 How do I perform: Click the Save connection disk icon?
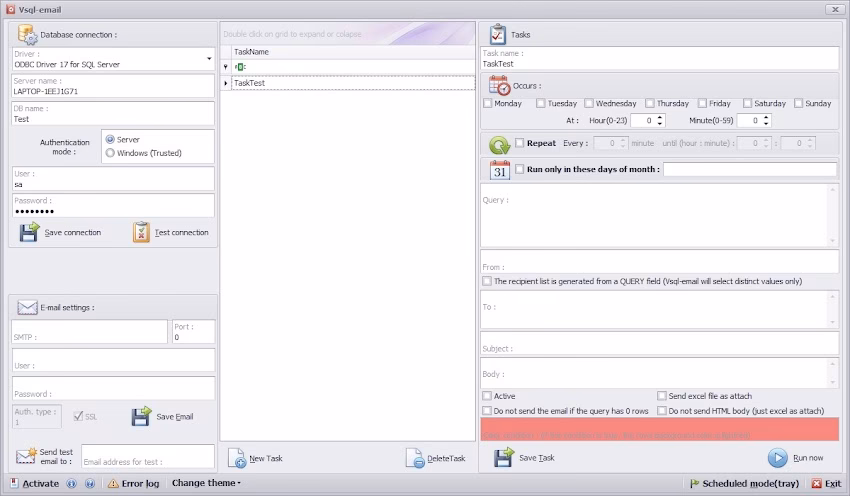(x=30, y=232)
